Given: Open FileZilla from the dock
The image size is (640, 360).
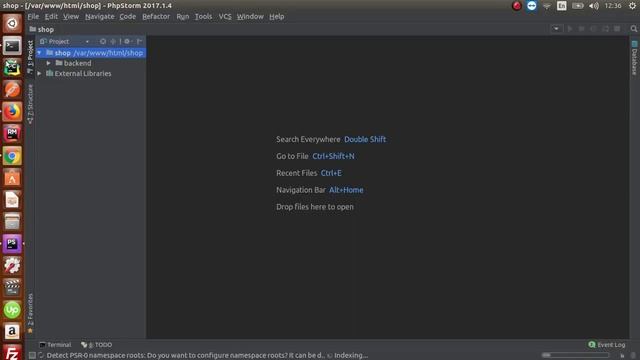Looking at the screenshot, I should point(12,352).
